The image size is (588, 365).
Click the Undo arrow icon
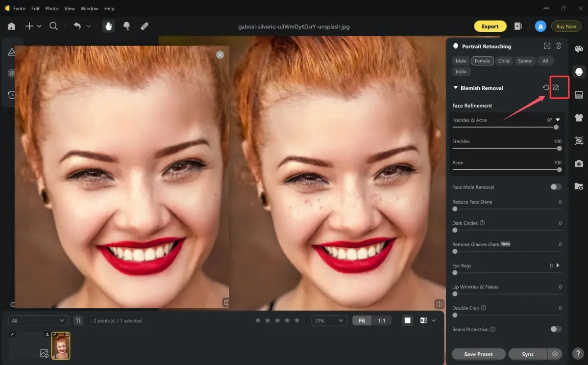click(x=77, y=26)
